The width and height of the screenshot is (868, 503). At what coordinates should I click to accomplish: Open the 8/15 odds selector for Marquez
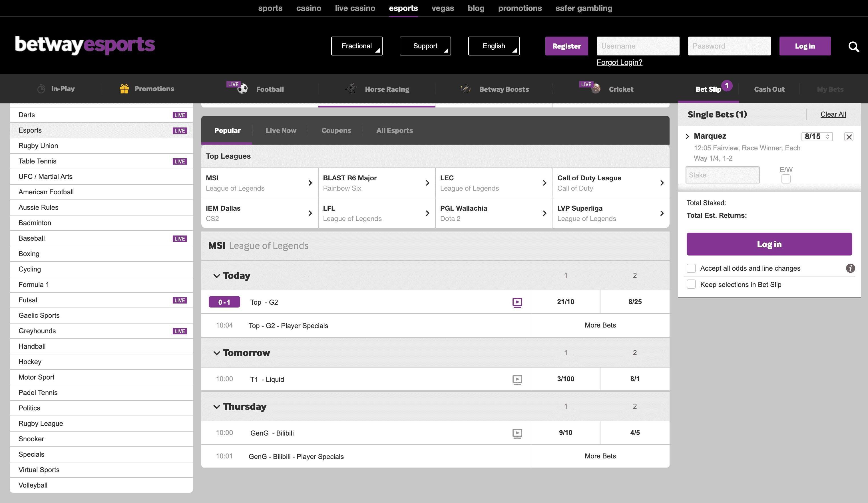coord(817,137)
